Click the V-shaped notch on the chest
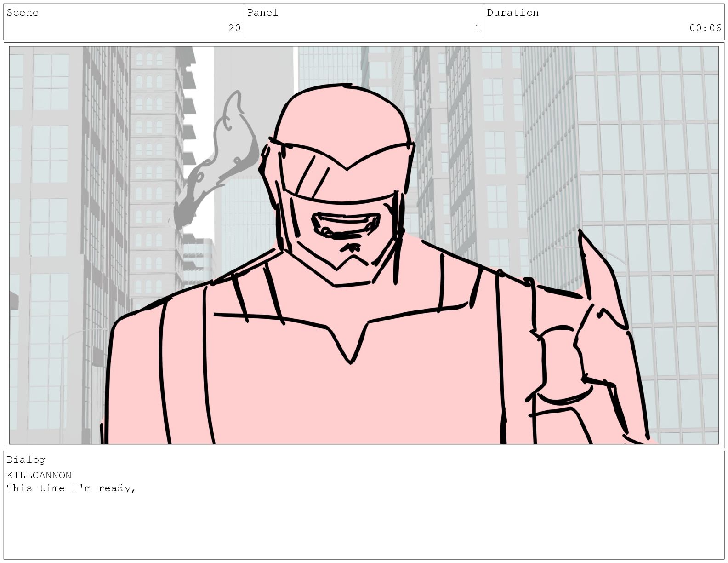This screenshot has width=728, height=563. [350, 345]
